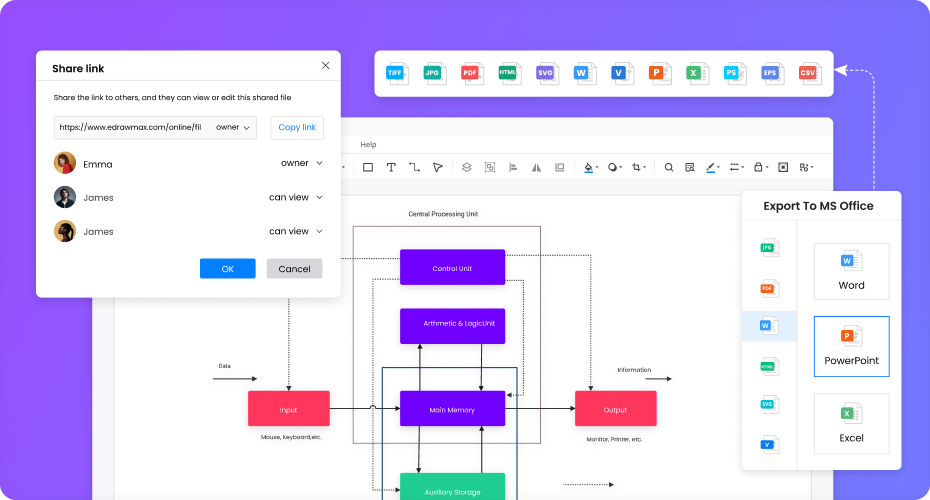Expand Emma's owner permission dropdown
Screen dimensions: 930x500
[x=301, y=163]
